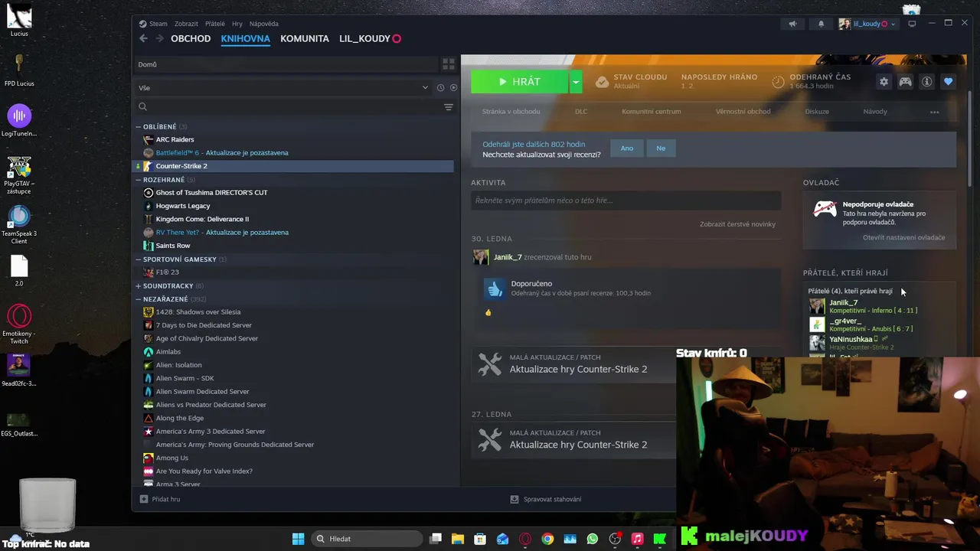Open Věrnostní obchod link
The height and width of the screenshot is (551, 980).
(743, 112)
